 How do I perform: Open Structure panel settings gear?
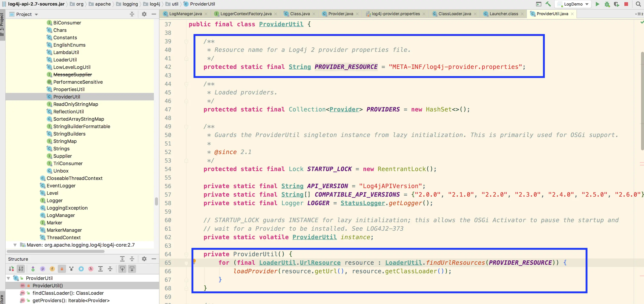click(144, 259)
